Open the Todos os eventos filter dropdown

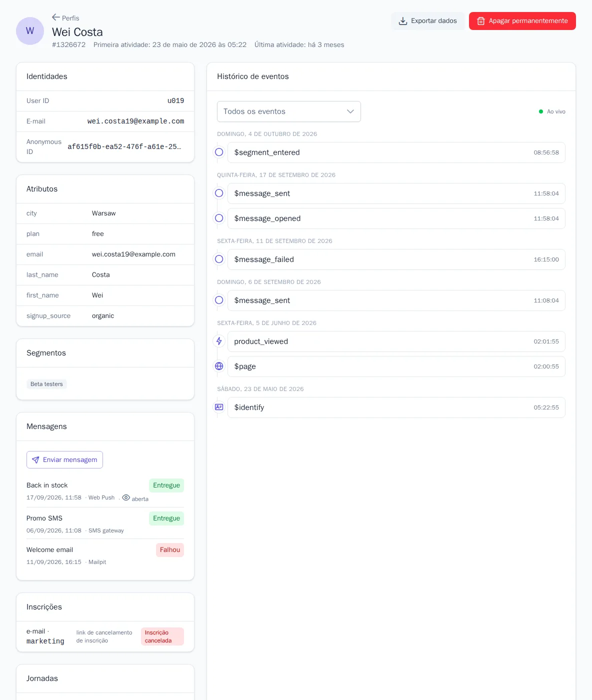click(289, 111)
